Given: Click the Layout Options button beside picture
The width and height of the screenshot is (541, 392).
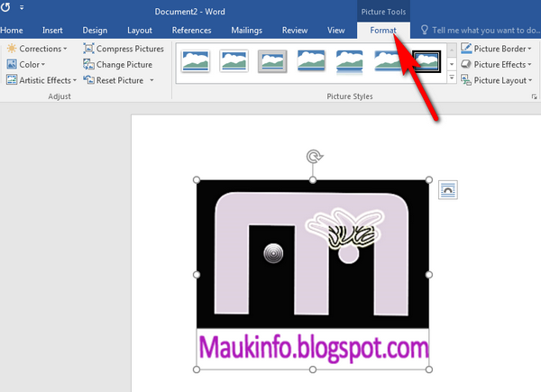Looking at the screenshot, I should 448,189.
